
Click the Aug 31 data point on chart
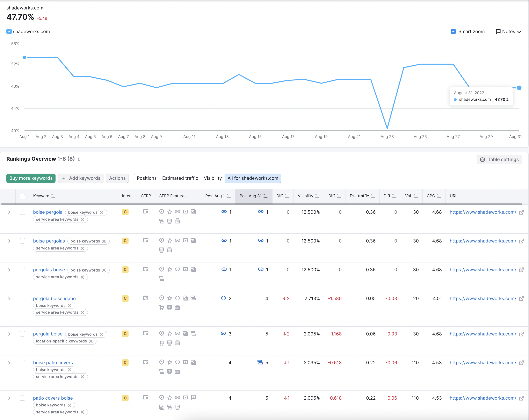click(x=519, y=88)
